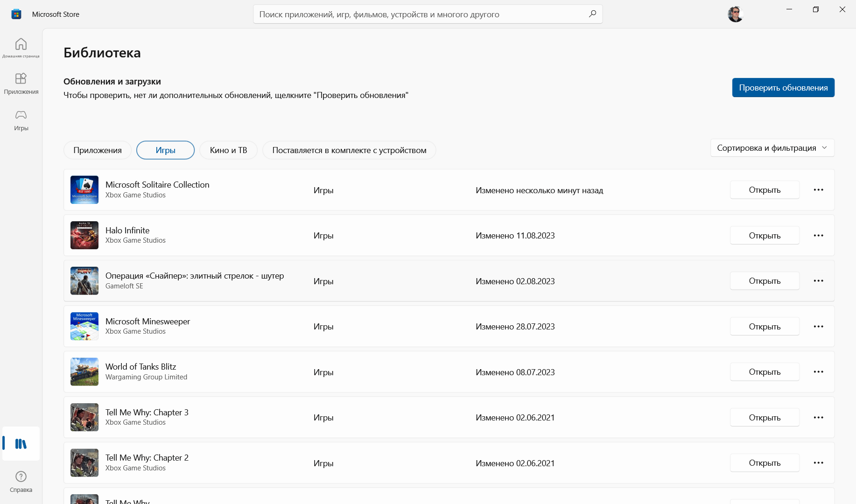The image size is (856, 504).
Task: Open more options for Microsoft Solitaire Collection
Action: click(818, 190)
